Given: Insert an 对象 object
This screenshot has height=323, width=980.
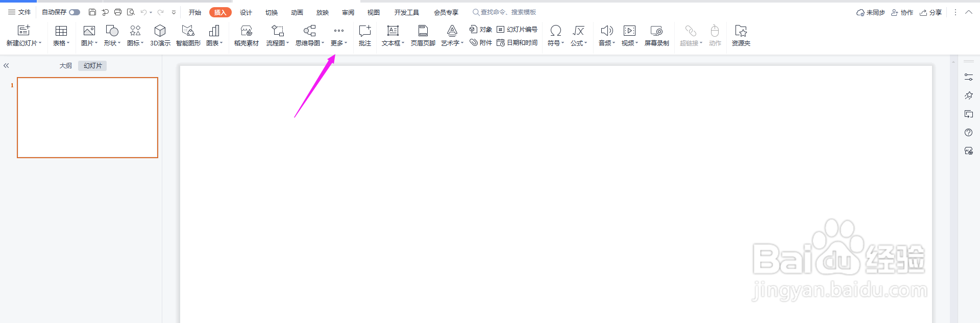Looking at the screenshot, I should click(481, 30).
